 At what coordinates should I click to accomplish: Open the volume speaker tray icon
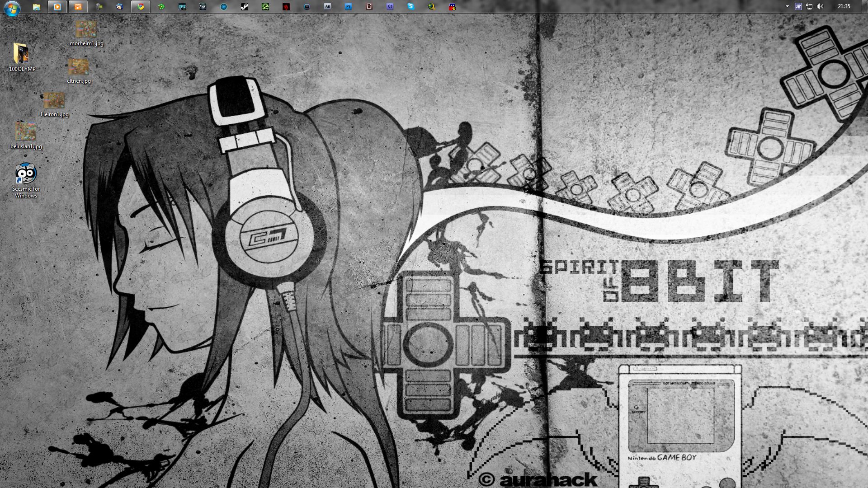point(820,6)
